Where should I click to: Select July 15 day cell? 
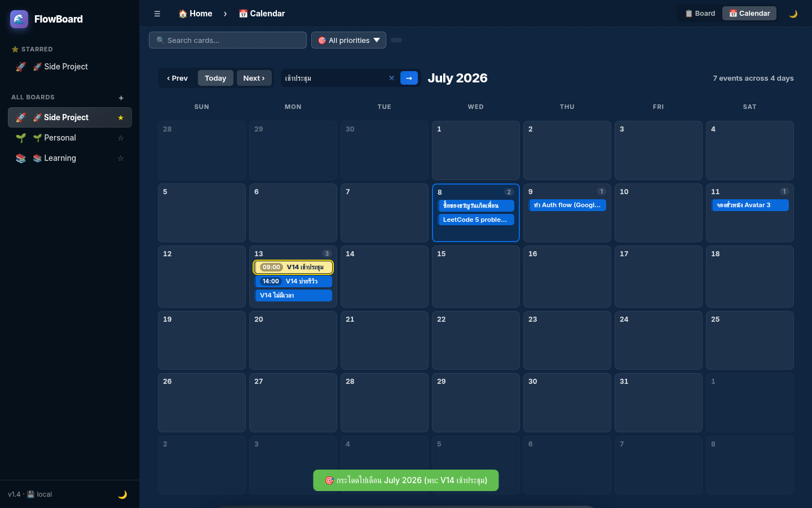click(x=476, y=277)
